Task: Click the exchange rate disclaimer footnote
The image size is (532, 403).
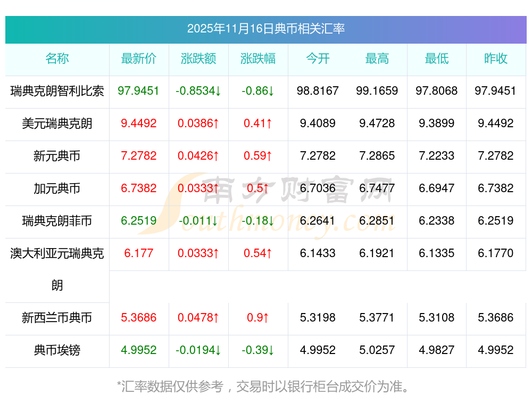Action: (x=263, y=386)
